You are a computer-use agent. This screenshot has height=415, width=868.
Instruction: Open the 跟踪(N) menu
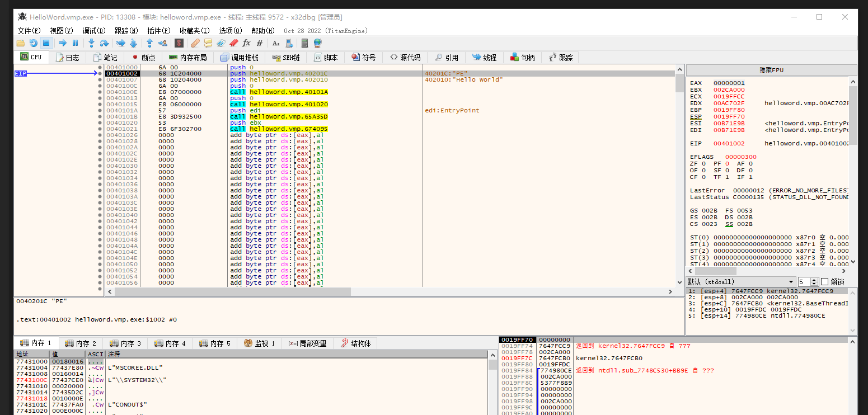126,31
